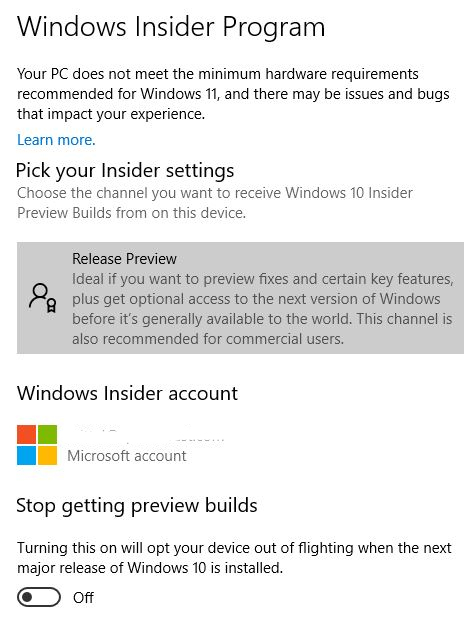Click the Release Preview channel description text

[263, 309]
